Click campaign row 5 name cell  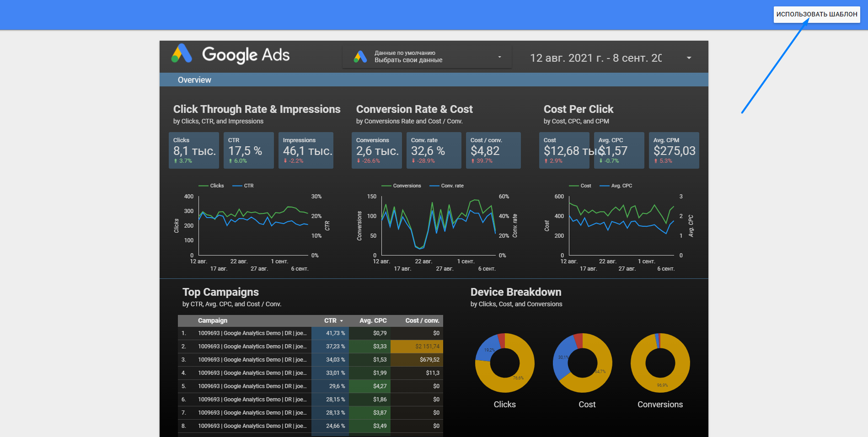click(252, 386)
